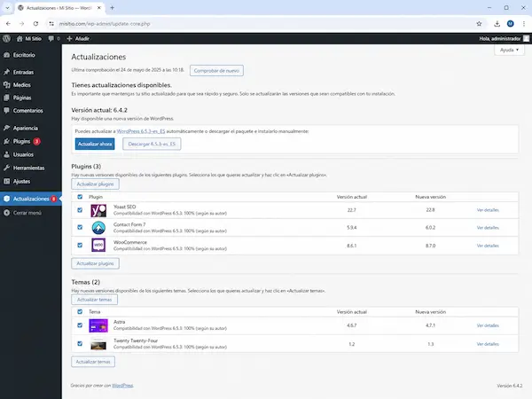This screenshot has width=532, height=399.
Task: Click site information icon in address bar
Action: (51, 24)
